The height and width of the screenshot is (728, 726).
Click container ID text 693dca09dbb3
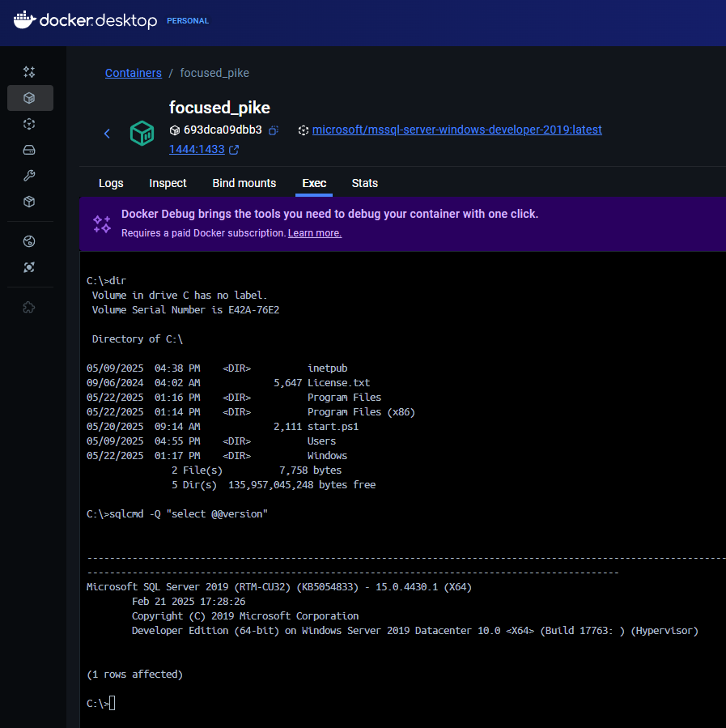point(223,130)
